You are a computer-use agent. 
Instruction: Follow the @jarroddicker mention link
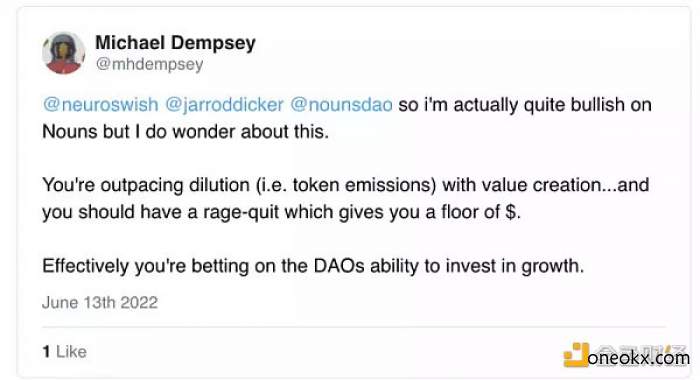click(225, 104)
